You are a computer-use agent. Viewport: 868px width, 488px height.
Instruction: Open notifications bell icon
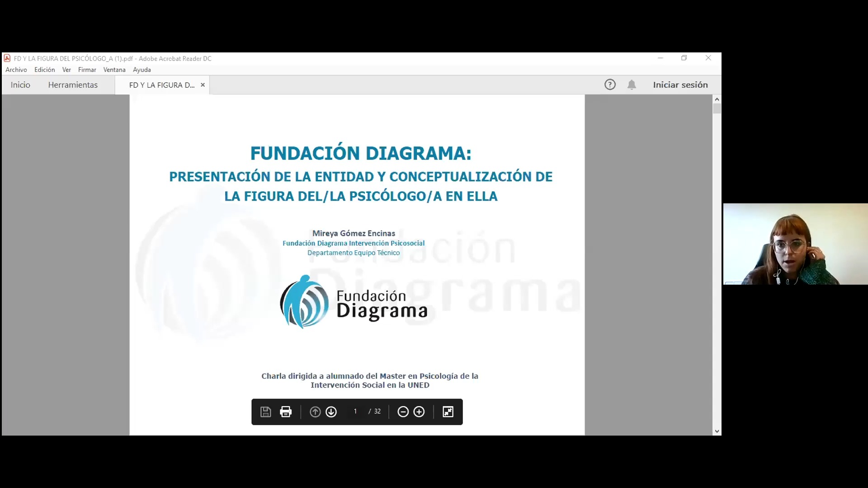(x=632, y=84)
